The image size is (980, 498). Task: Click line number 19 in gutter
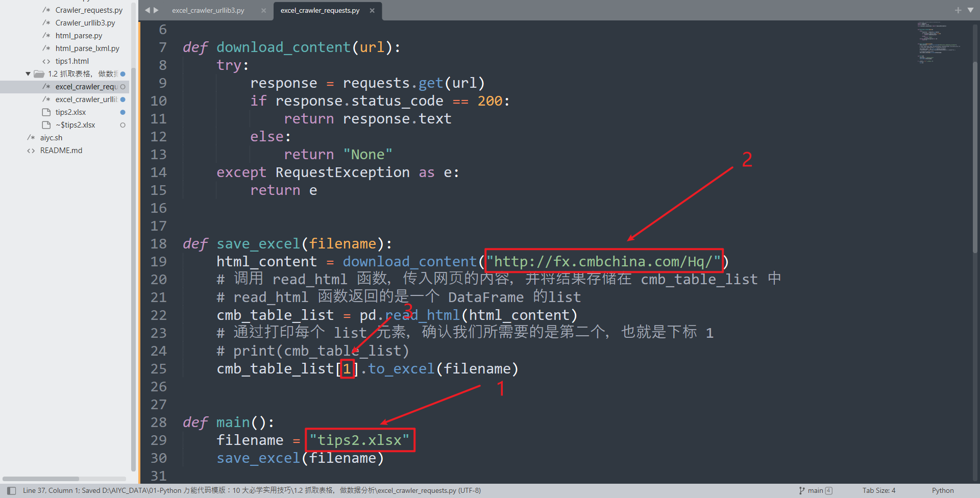pos(158,262)
